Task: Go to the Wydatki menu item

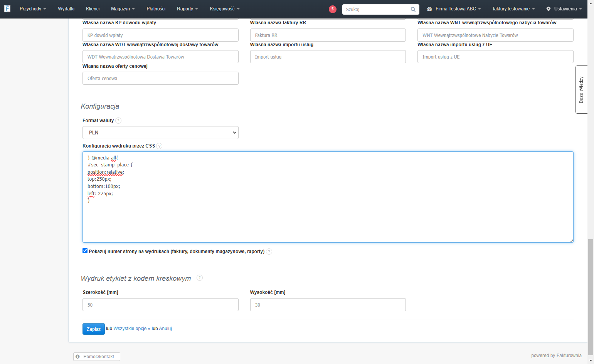Action: [x=66, y=9]
